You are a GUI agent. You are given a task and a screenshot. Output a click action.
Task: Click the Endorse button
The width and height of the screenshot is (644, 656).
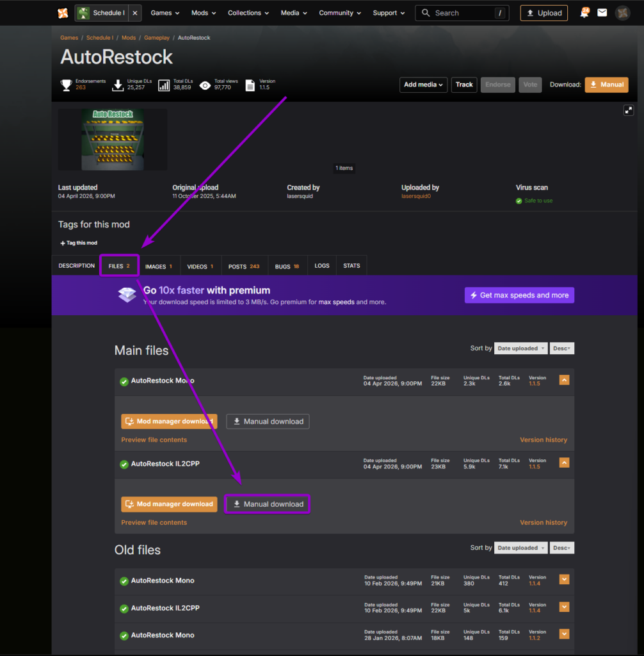(x=497, y=85)
